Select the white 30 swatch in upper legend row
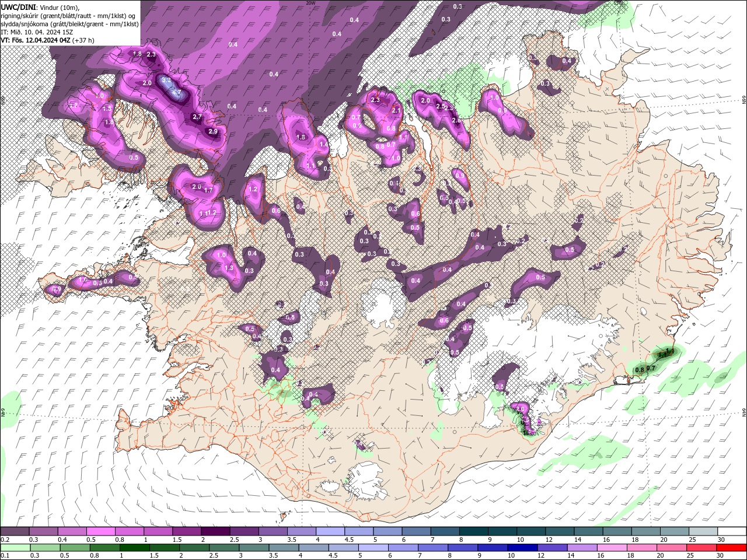This screenshot has height=560, width=747. tap(732, 531)
